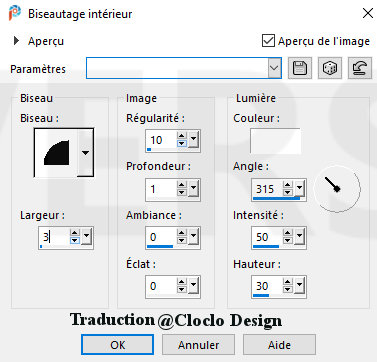Increase the Largeur value with the up arrow
This screenshot has width=377, height=362.
(75, 233)
